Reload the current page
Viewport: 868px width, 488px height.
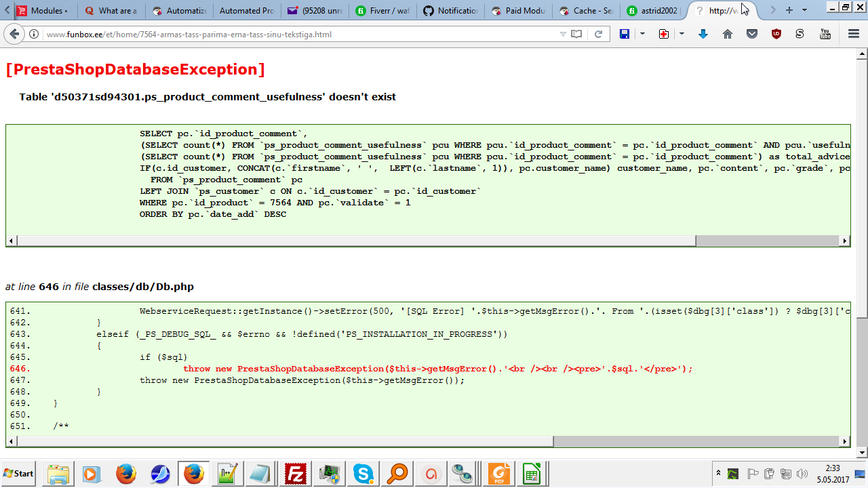point(598,34)
